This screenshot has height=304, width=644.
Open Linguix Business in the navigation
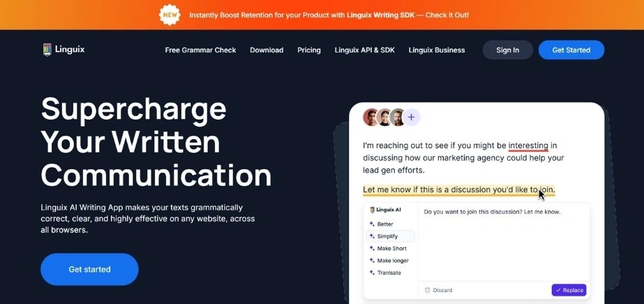[x=437, y=50]
